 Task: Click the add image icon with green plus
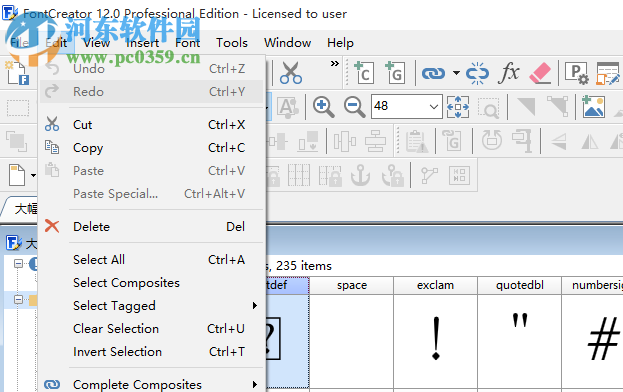(593, 106)
